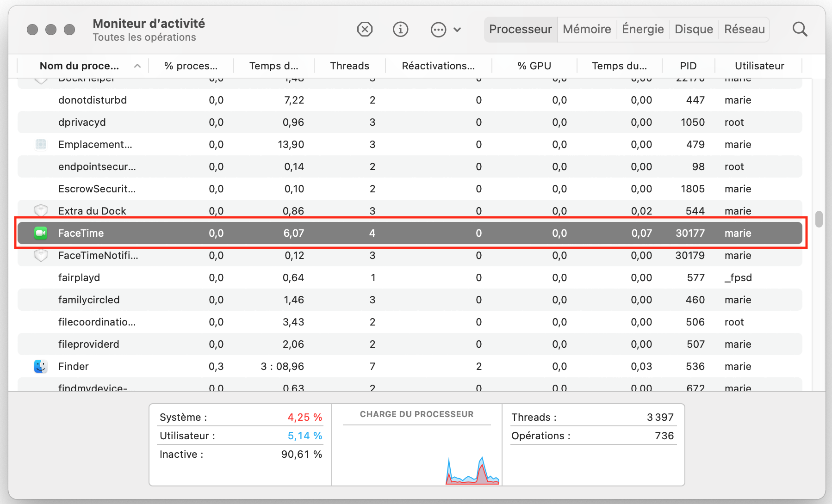832x504 pixels.
Task: Select the Finder process name
Action: (74, 366)
